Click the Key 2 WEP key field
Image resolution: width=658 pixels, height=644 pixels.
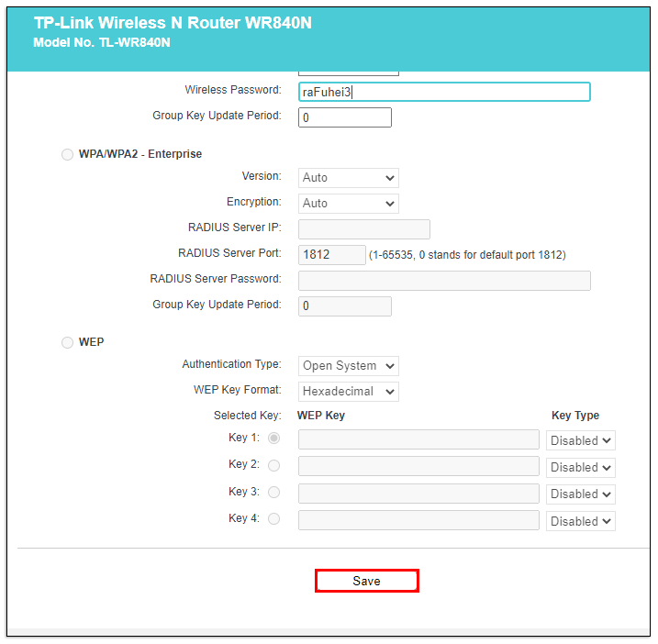418,466
